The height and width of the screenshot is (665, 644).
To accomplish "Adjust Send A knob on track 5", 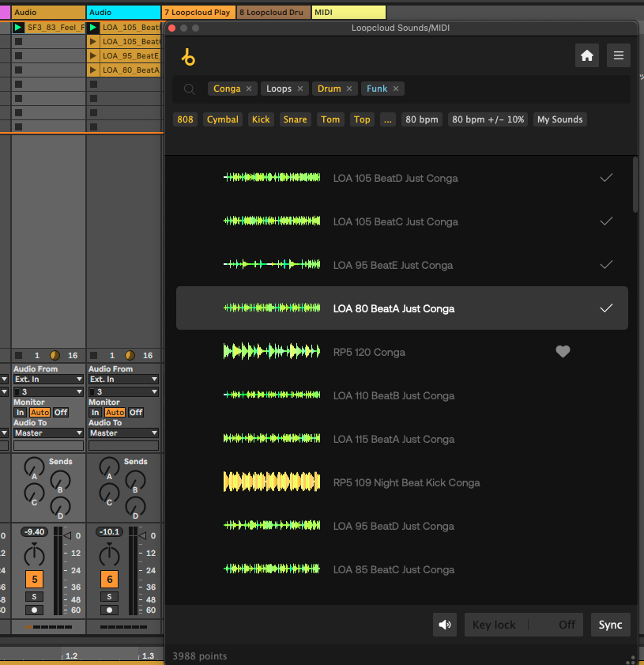I will click(x=34, y=466).
